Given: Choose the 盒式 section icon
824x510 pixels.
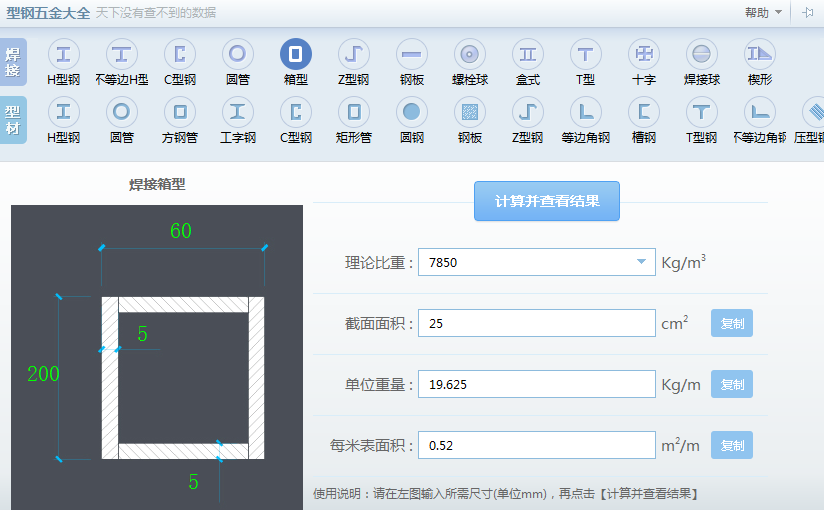Looking at the screenshot, I should pyautogui.click(x=528, y=54).
